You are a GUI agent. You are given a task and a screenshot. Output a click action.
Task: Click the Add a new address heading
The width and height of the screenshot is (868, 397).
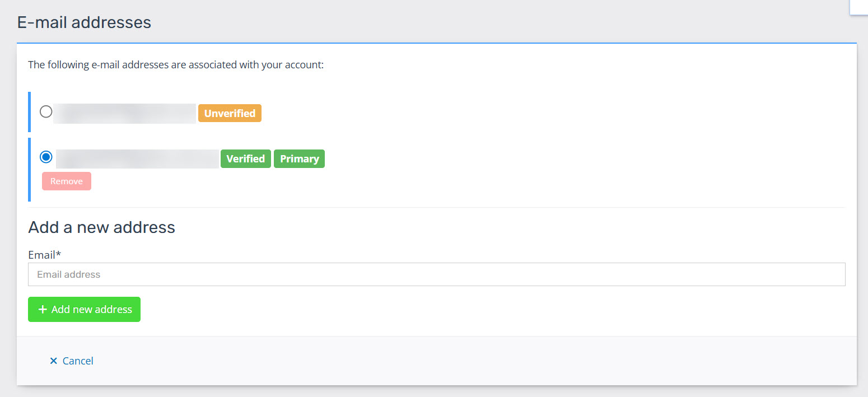pos(101,227)
